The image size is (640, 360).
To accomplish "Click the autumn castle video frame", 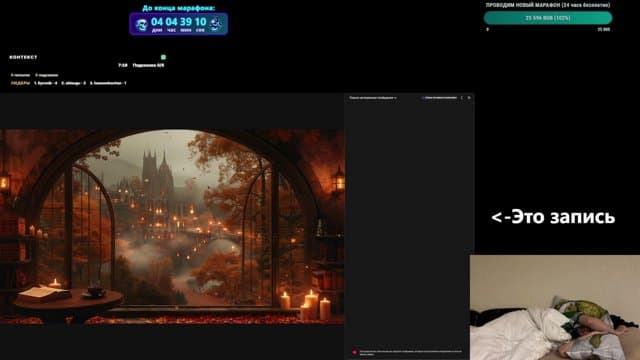I will point(172,227).
